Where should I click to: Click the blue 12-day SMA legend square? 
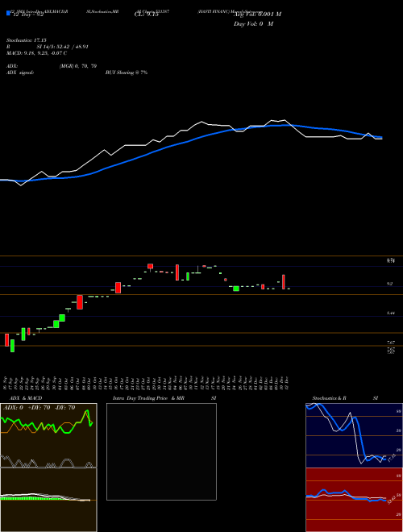(x=8, y=13)
